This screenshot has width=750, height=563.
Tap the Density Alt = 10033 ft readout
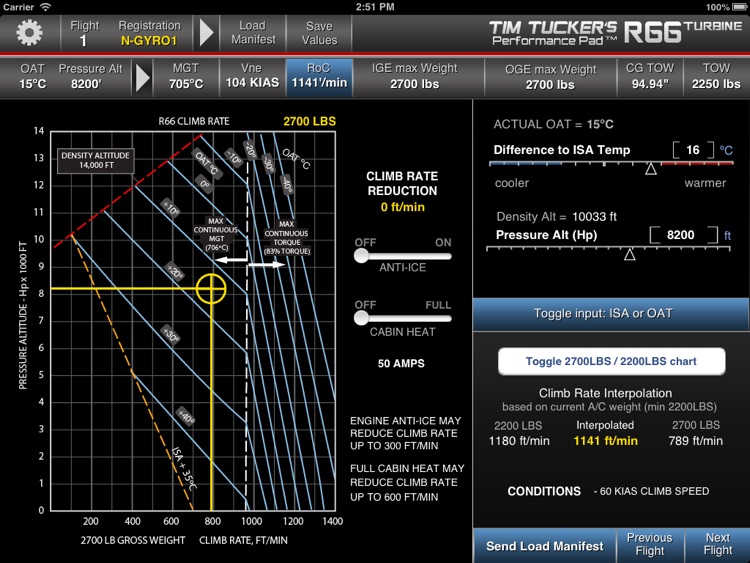[x=556, y=217]
